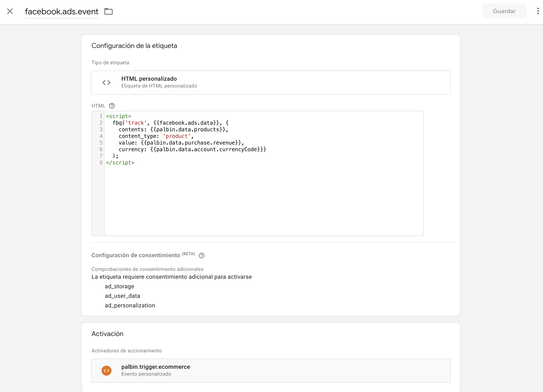Click the ad_storage consent entry

(x=120, y=286)
